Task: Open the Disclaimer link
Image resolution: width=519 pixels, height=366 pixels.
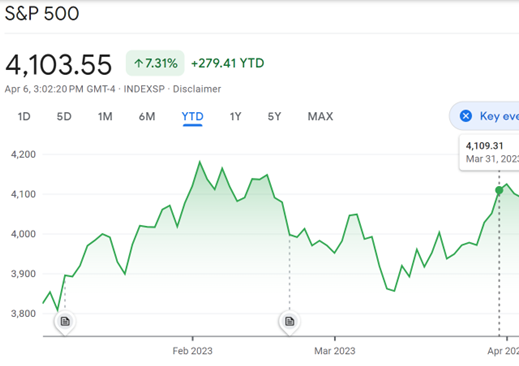Action: [x=197, y=89]
